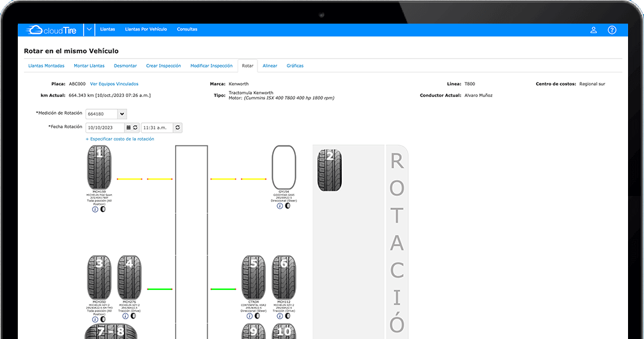
Task: Click the rotation time field 11:31 a.m.
Action: pyautogui.click(x=157, y=128)
